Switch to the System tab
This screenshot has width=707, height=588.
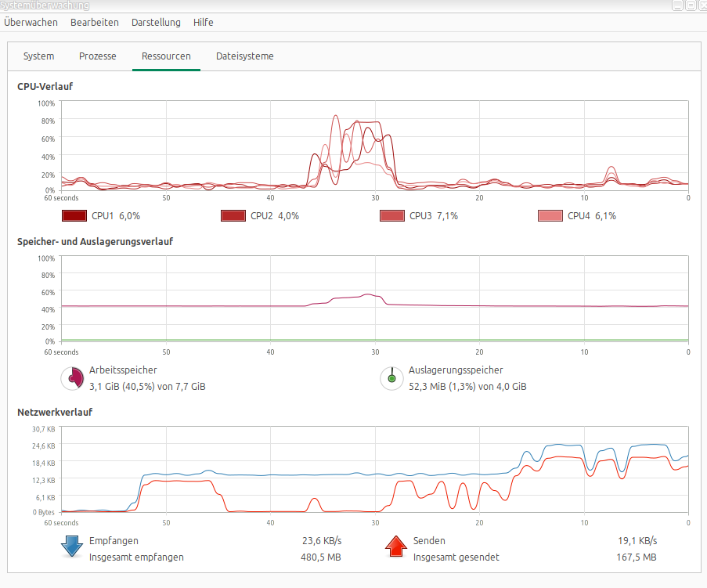point(38,56)
